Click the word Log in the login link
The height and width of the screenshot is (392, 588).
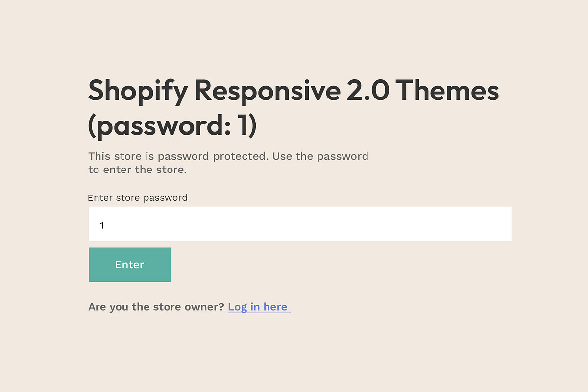coord(238,307)
